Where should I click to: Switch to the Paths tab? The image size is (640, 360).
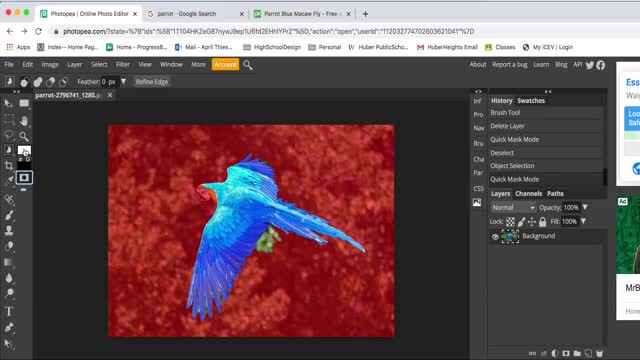[x=555, y=193]
